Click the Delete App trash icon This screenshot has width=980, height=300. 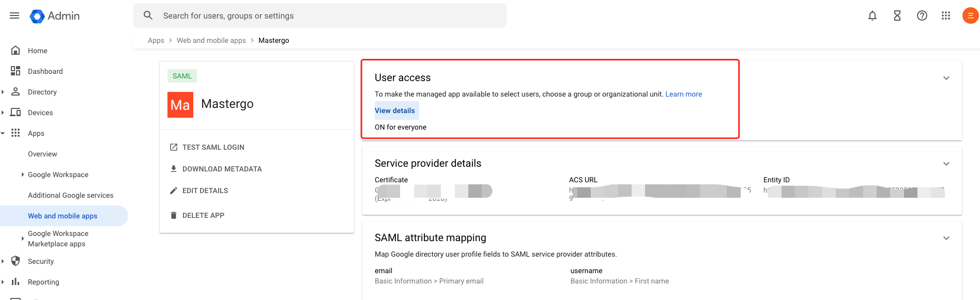[x=174, y=215]
